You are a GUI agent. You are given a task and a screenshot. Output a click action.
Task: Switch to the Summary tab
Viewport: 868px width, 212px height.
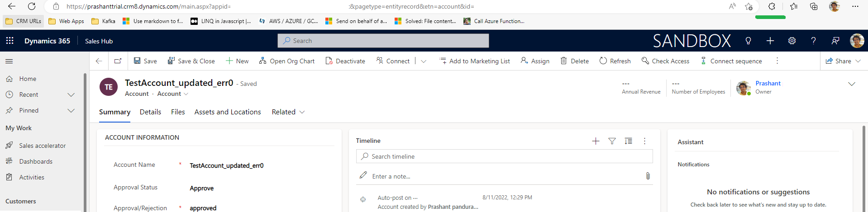pos(114,112)
